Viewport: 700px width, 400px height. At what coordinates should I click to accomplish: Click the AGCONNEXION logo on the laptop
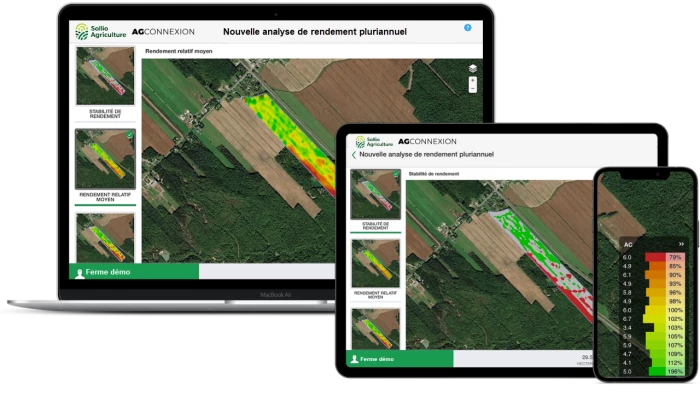[x=163, y=32]
